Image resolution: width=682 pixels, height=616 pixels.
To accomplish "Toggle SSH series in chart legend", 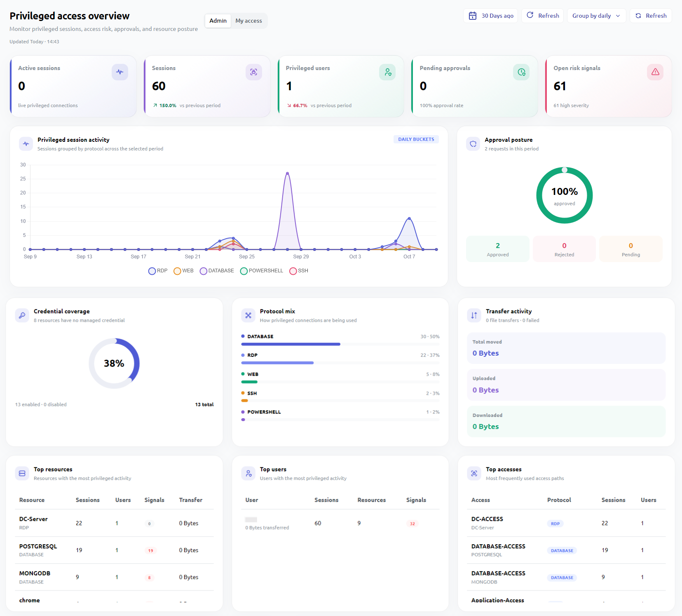I will (299, 271).
